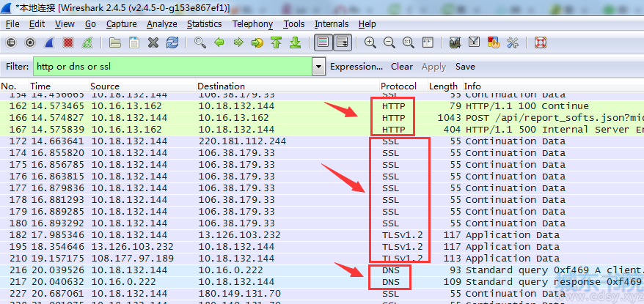Toggle auto scroll in live capture
The height and width of the screenshot is (304, 644).
[x=342, y=42]
